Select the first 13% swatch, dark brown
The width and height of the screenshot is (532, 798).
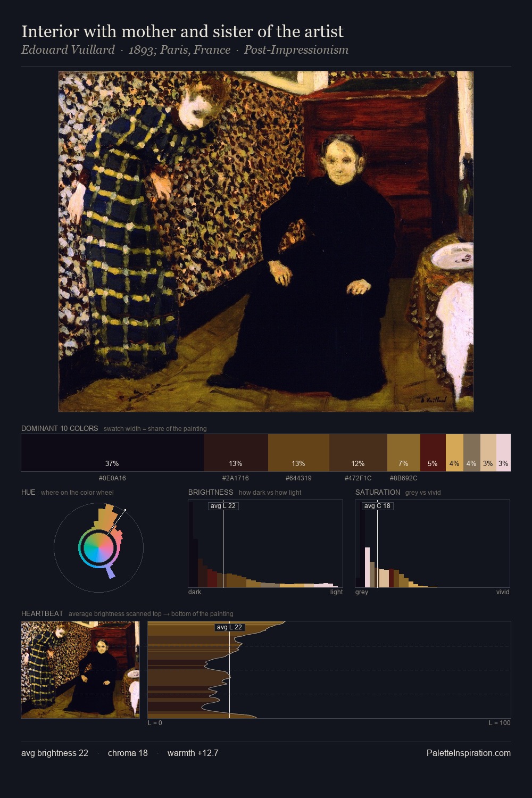(x=236, y=453)
